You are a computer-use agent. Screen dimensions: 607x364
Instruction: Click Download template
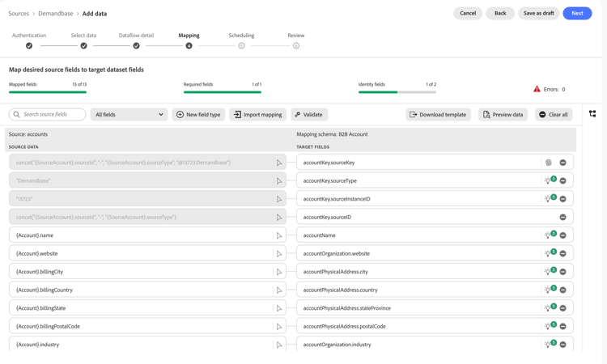[438, 115]
